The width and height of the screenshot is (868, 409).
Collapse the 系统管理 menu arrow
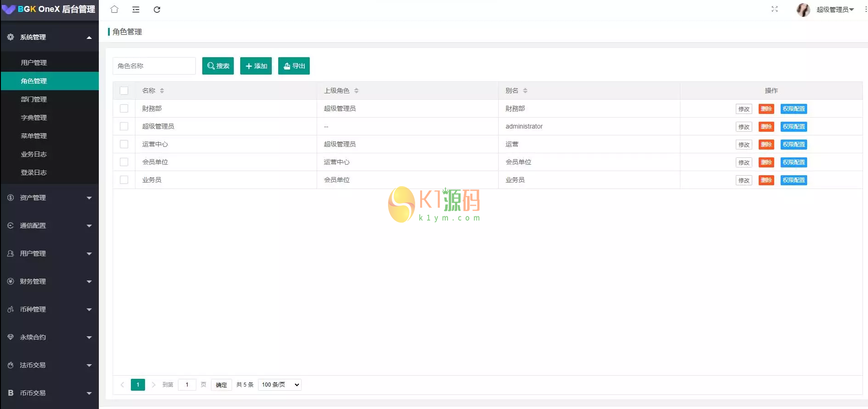tap(89, 38)
